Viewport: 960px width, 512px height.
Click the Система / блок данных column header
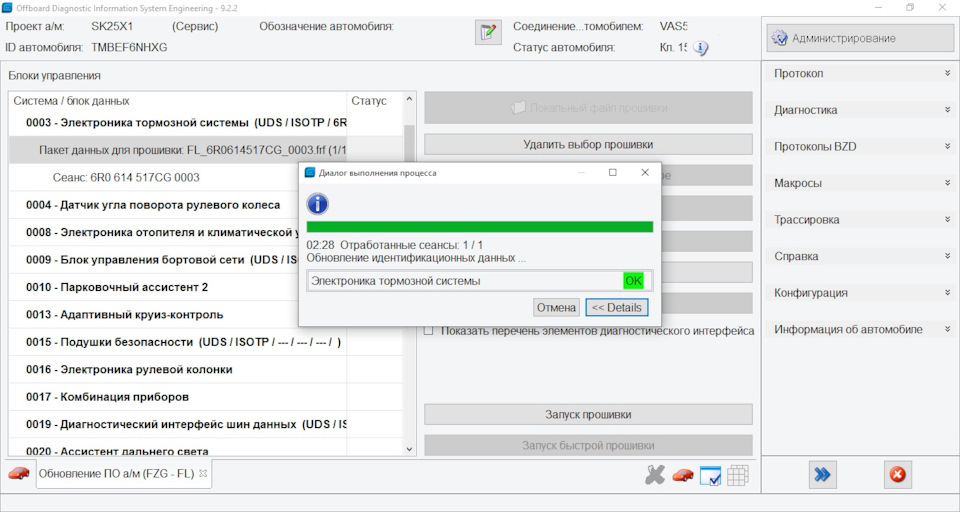coord(178,101)
